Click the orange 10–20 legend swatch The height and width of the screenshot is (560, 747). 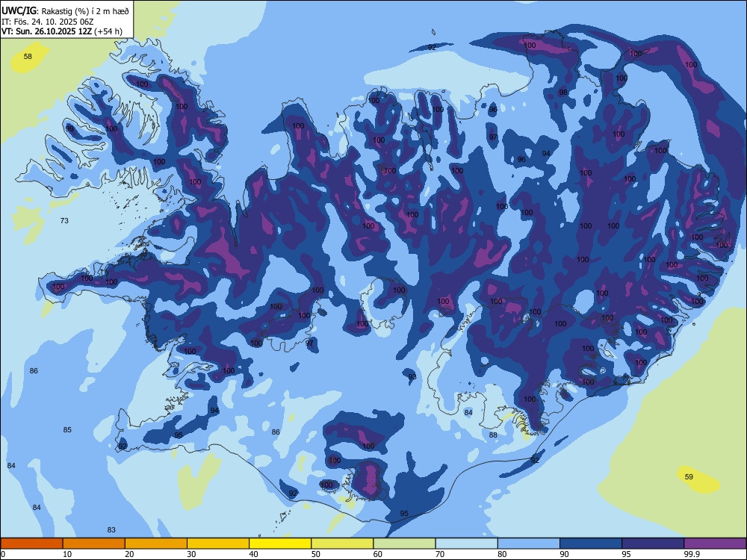point(94,544)
